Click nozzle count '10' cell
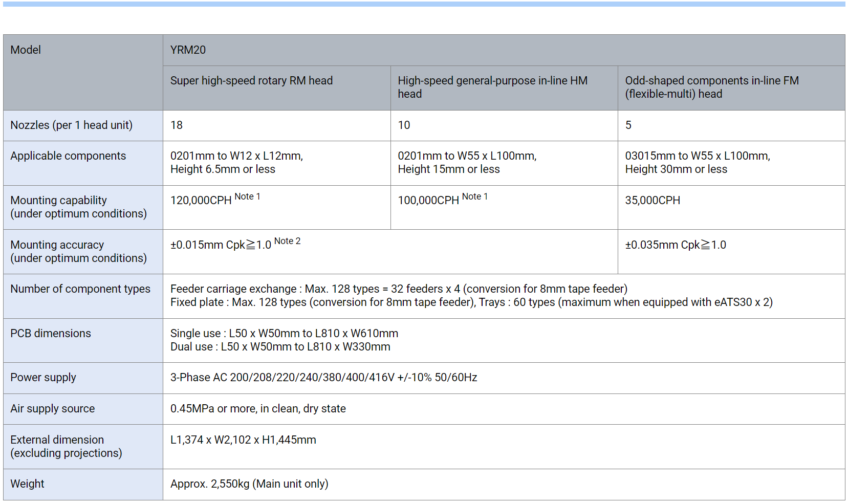848x504 pixels. click(504, 125)
